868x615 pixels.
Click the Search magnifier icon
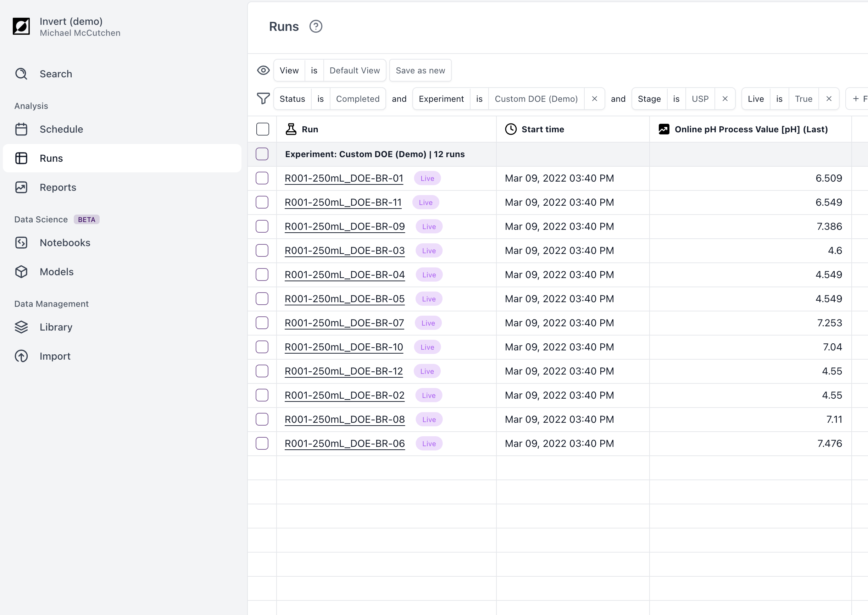pyautogui.click(x=21, y=74)
